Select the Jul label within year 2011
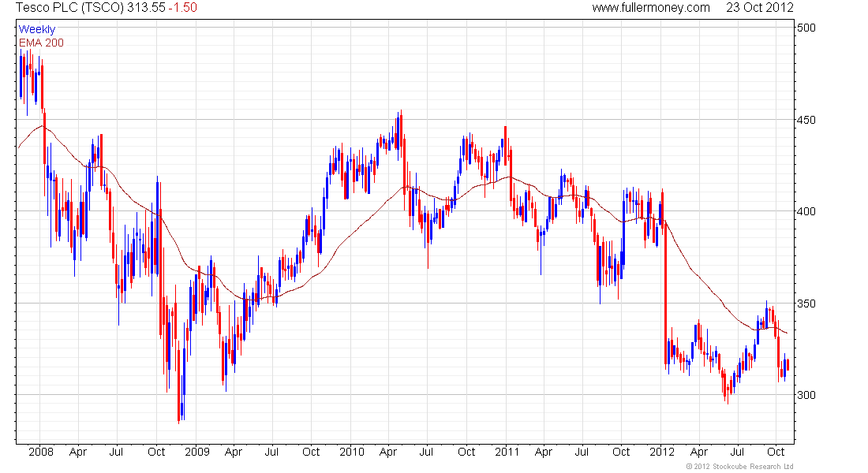The image size is (868, 473). click(582, 452)
